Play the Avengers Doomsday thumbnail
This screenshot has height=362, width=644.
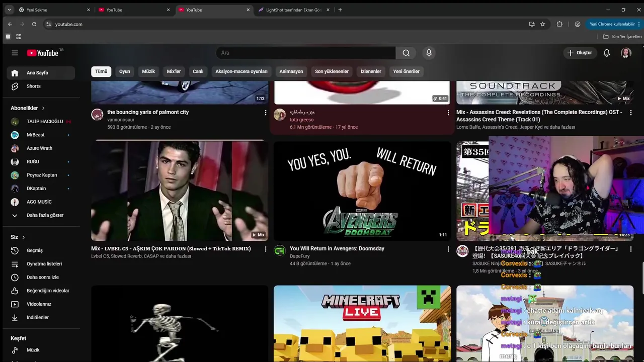click(362, 191)
